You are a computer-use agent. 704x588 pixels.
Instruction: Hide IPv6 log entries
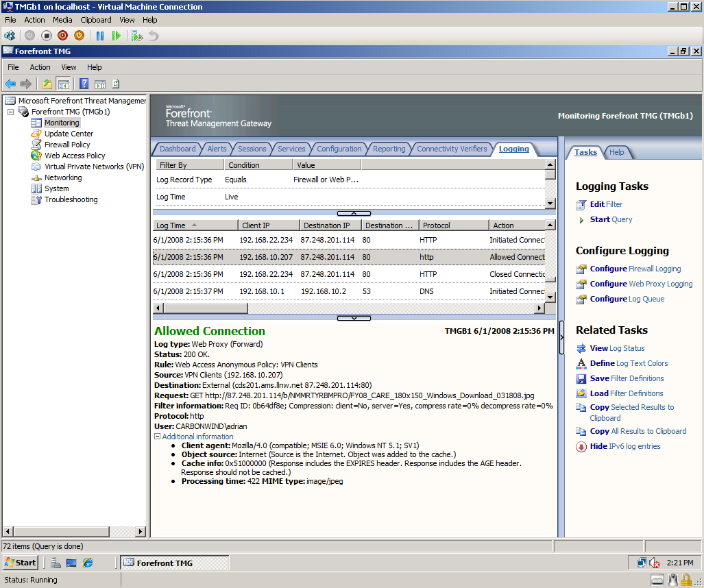pos(624,447)
